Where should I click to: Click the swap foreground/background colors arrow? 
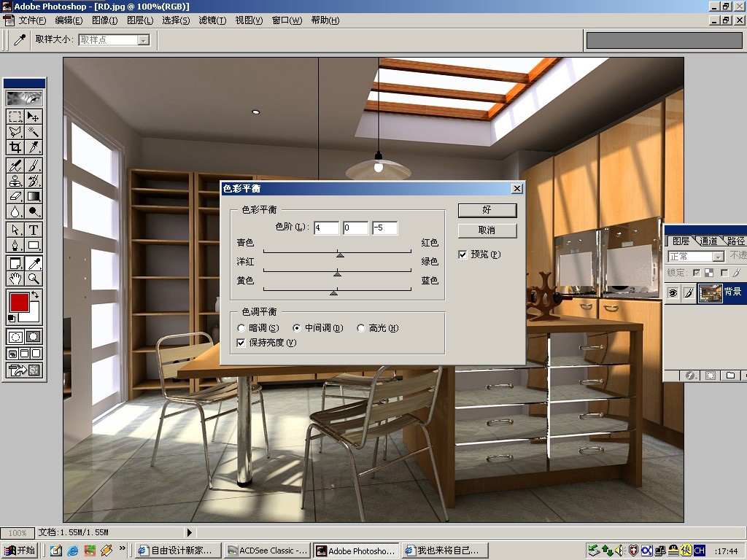click(35, 295)
